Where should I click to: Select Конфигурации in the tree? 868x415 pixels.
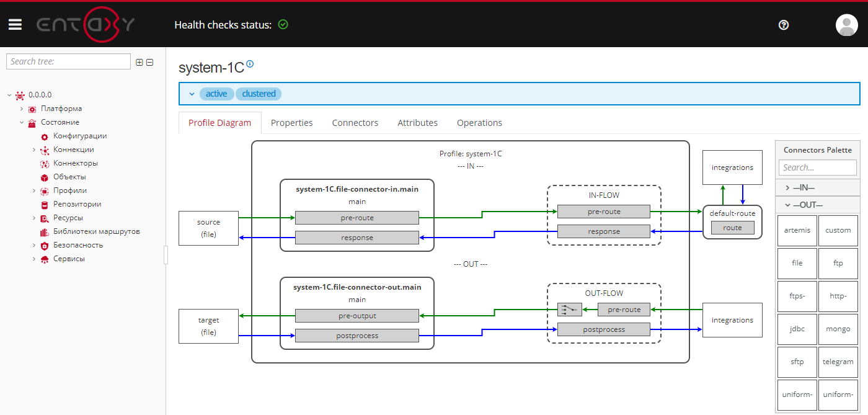80,136
